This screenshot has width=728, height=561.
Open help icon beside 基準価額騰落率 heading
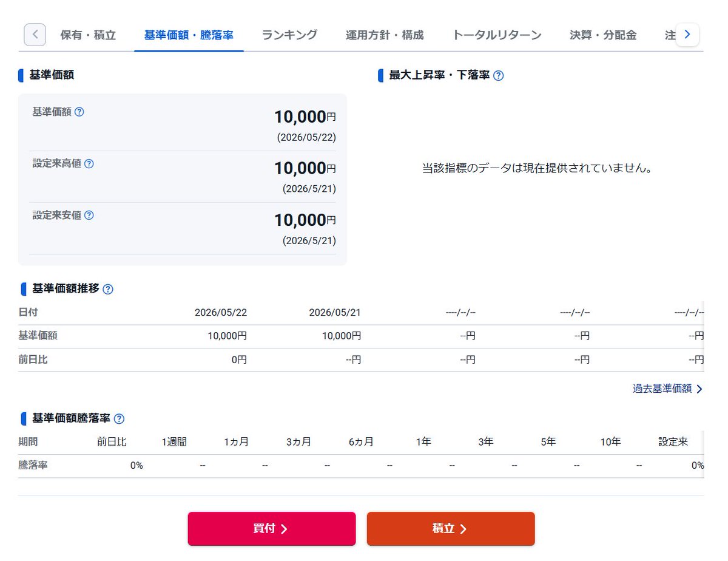(x=119, y=419)
